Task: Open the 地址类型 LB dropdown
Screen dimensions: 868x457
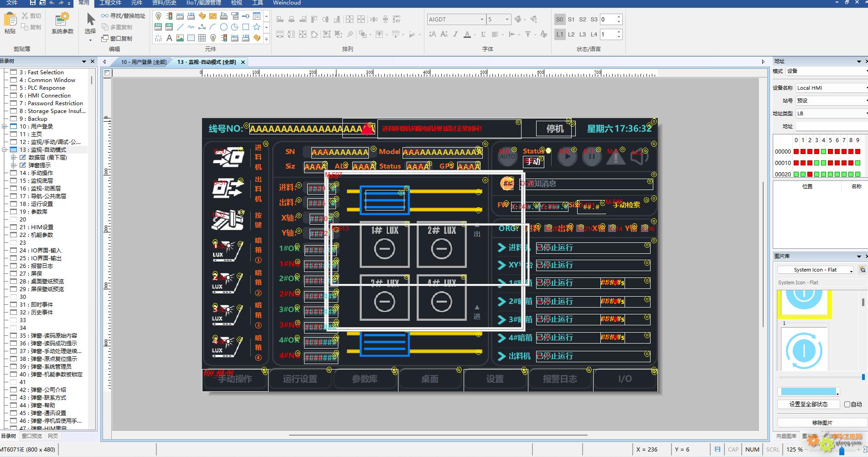Action: (x=832, y=113)
